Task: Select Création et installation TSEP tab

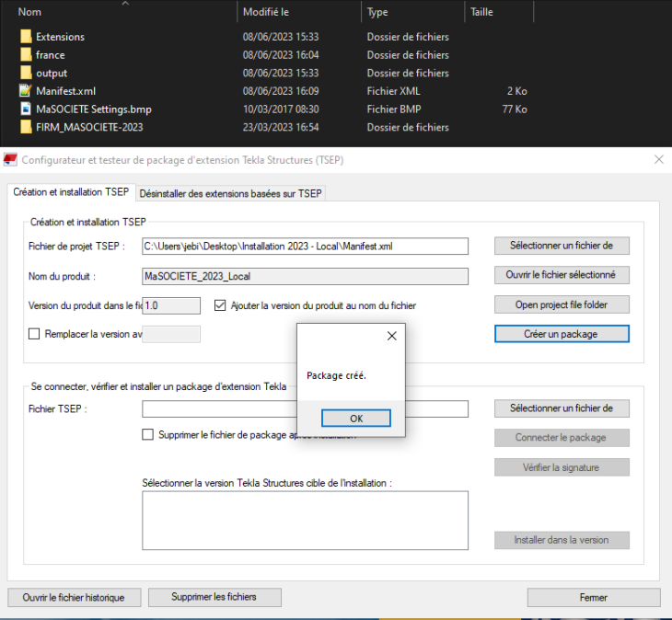Action: click(71, 191)
